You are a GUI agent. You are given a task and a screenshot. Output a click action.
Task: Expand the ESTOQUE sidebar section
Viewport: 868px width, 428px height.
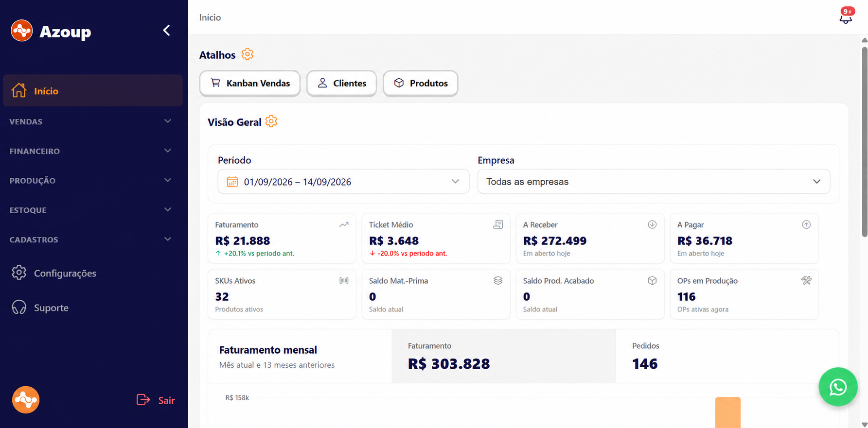point(91,210)
